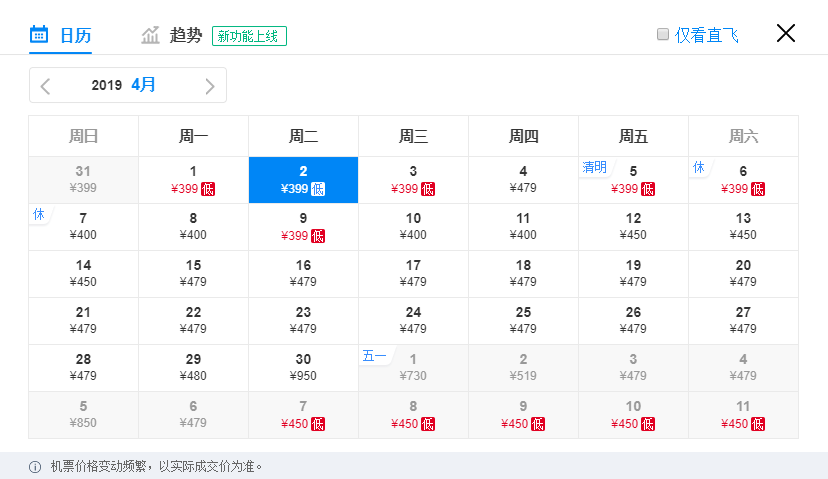The width and height of the screenshot is (828, 479).
Task: Select April 28 priced ¥479
Action: coord(83,368)
